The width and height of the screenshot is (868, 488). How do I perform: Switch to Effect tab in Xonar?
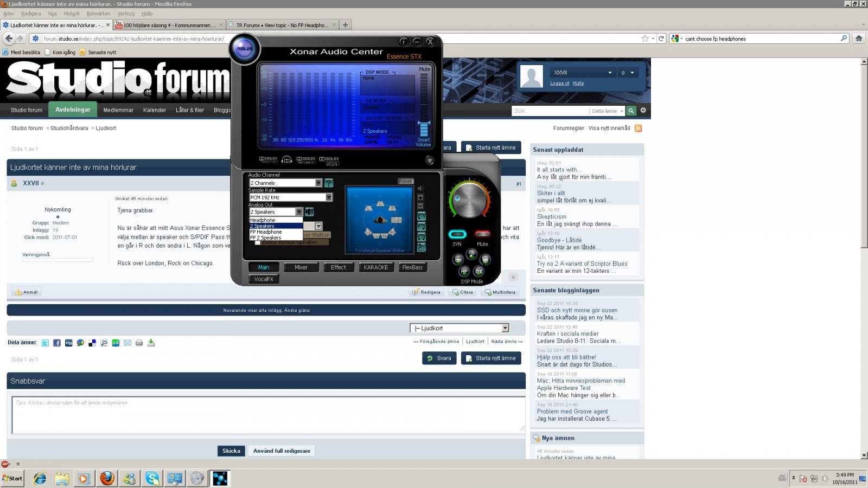point(339,267)
